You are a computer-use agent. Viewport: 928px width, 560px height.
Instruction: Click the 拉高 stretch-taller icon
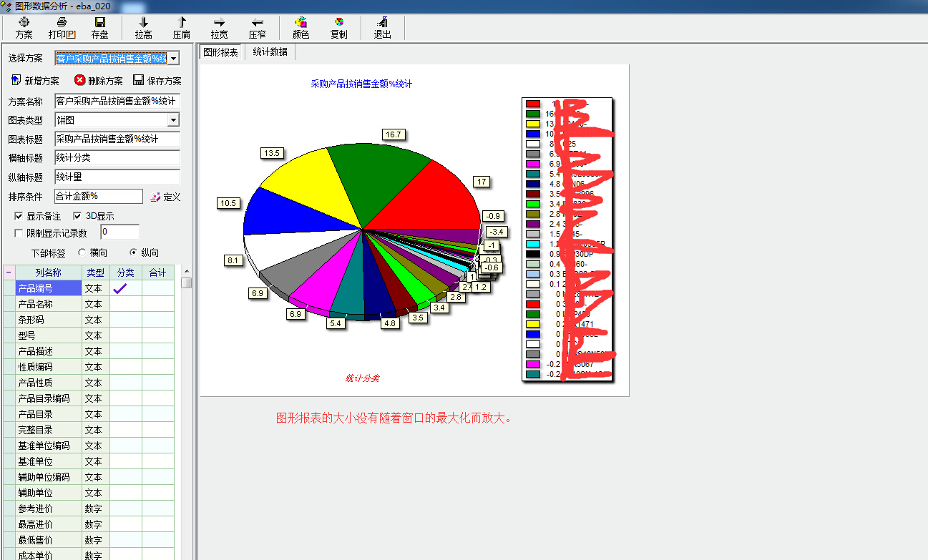pyautogui.click(x=143, y=23)
